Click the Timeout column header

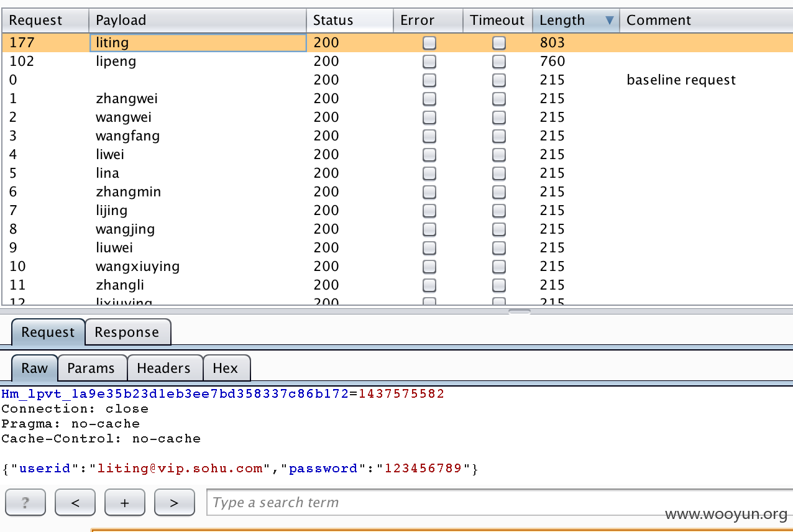click(498, 21)
